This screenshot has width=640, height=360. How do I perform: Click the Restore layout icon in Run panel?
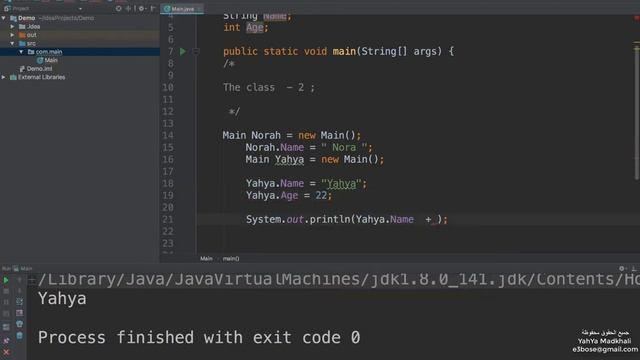coord(6,327)
